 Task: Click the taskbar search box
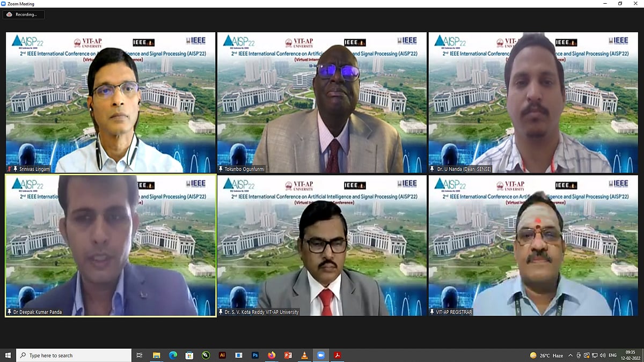[75, 356]
